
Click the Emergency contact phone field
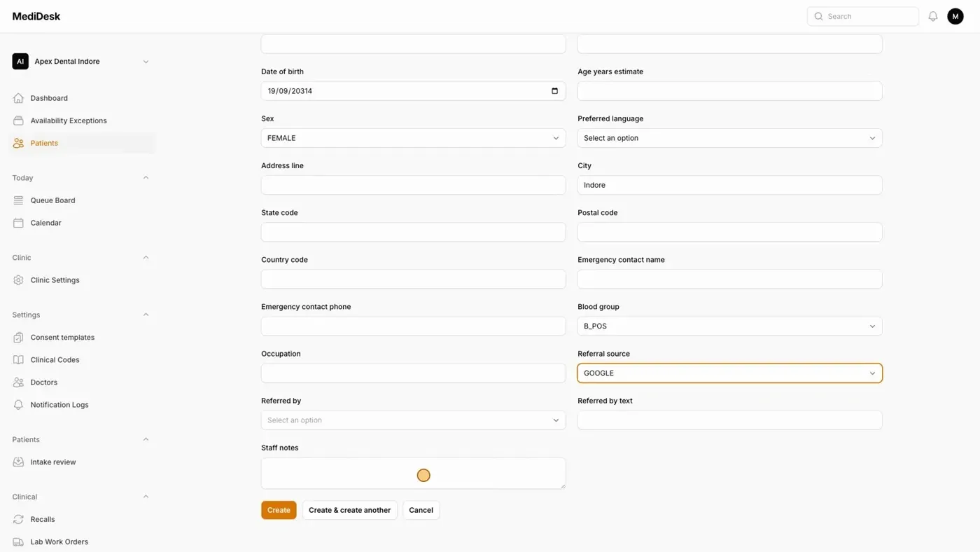[413, 326]
